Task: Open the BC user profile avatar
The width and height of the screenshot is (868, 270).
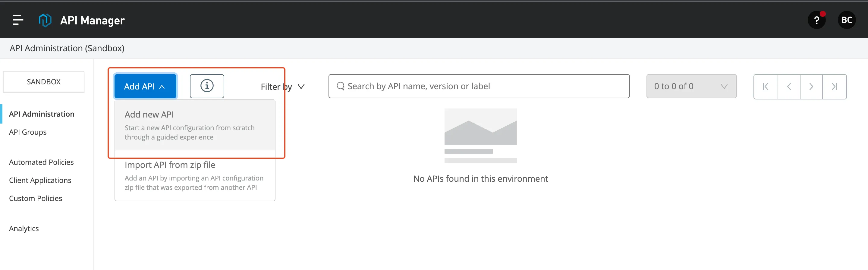Action: pos(846,20)
